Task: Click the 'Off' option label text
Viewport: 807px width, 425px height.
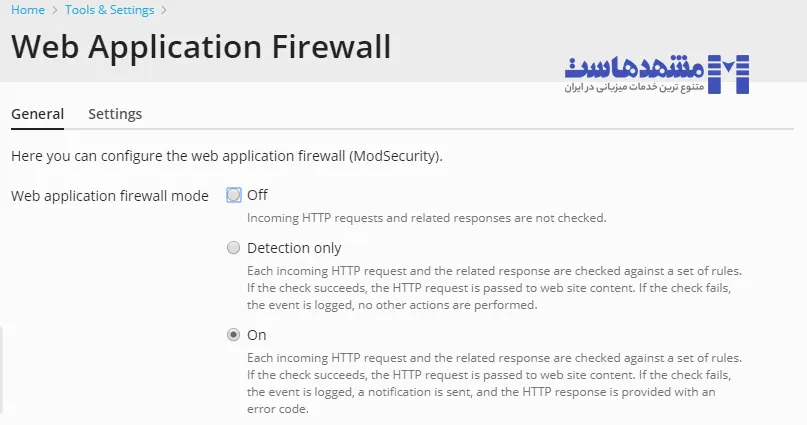Action: click(x=257, y=195)
